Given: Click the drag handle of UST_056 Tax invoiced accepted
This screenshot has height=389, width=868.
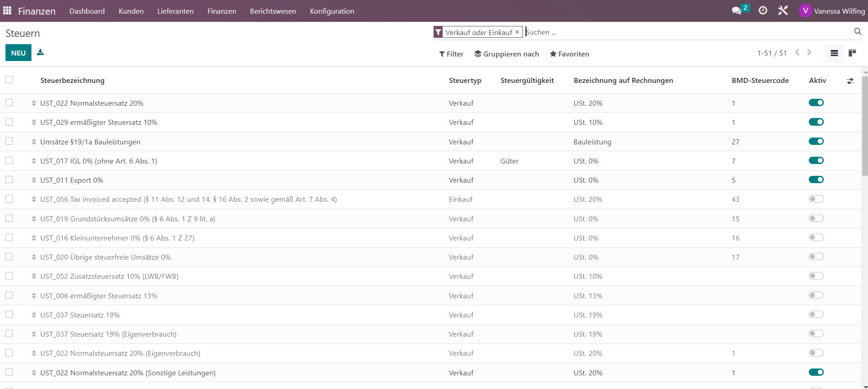Looking at the screenshot, I should pos(34,200).
